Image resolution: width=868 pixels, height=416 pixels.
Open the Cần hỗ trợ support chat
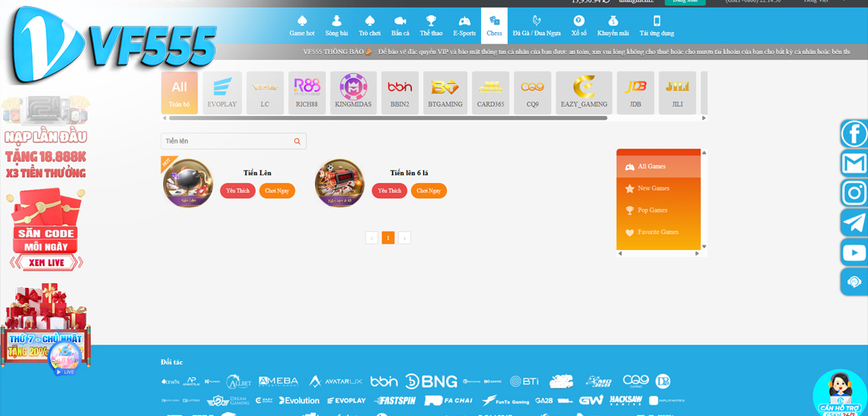(840, 392)
